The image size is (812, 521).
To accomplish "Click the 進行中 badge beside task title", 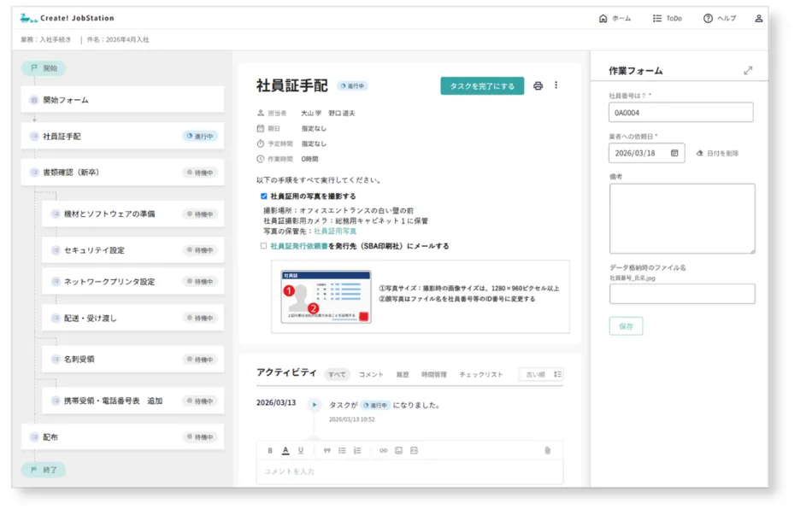I will (352, 86).
